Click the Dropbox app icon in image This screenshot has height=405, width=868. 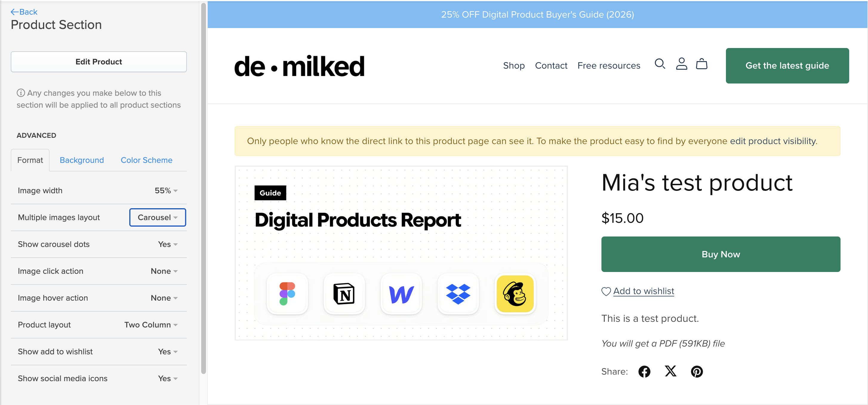click(x=458, y=294)
